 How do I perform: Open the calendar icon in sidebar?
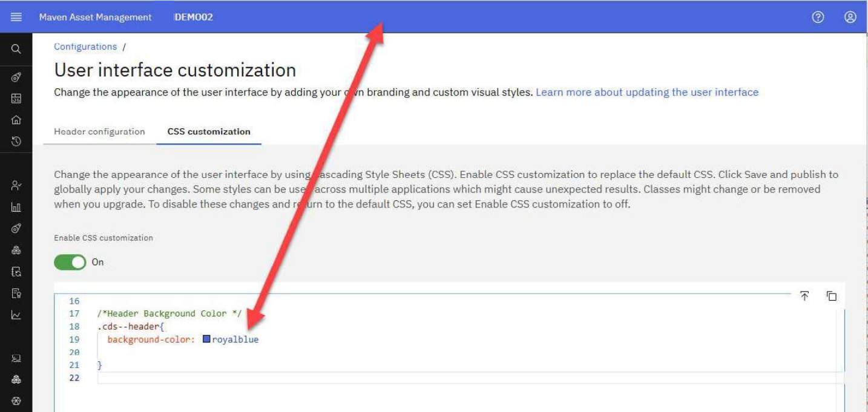point(16,99)
